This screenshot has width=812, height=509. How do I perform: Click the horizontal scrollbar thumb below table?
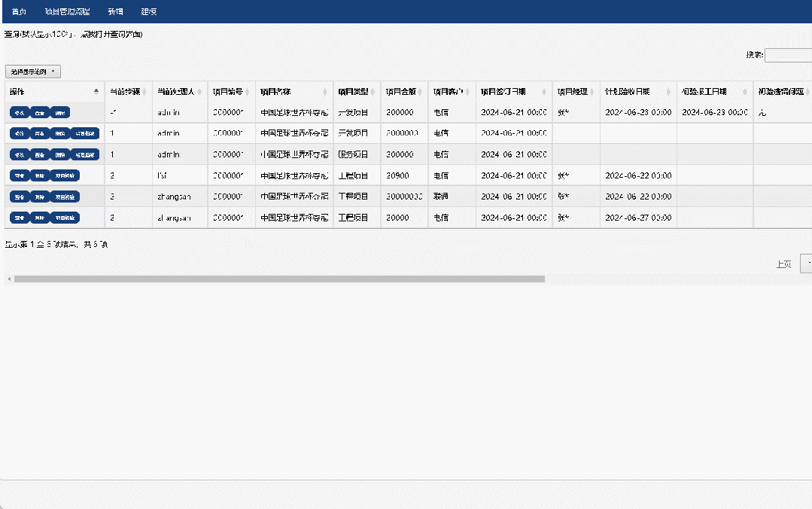pos(280,279)
